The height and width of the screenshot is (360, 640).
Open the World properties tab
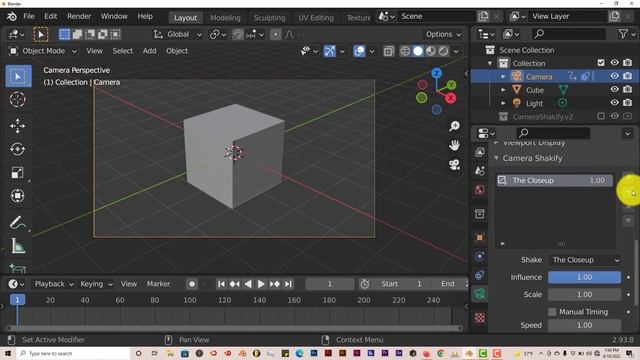pos(480,190)
